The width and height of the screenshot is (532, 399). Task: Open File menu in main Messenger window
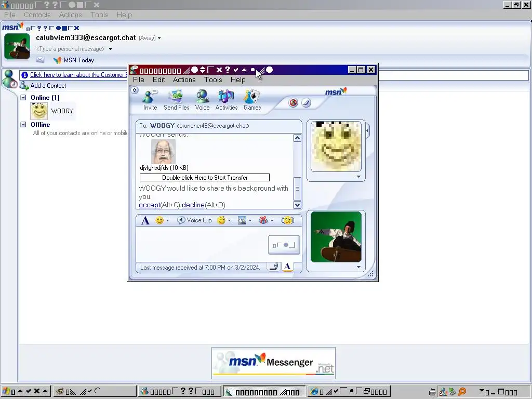9,15
